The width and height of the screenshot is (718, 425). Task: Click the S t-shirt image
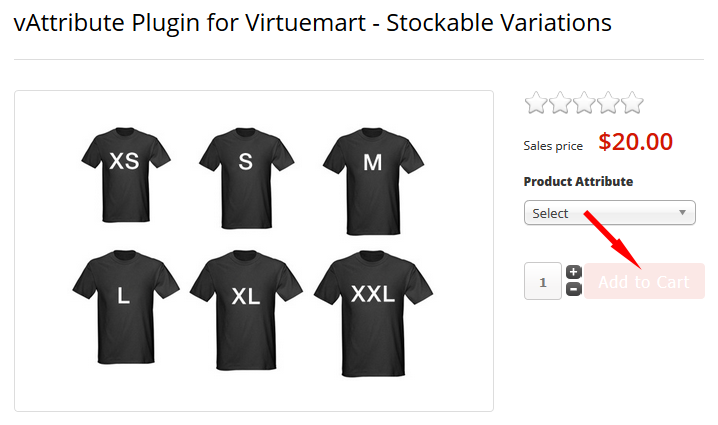point(245,164)
